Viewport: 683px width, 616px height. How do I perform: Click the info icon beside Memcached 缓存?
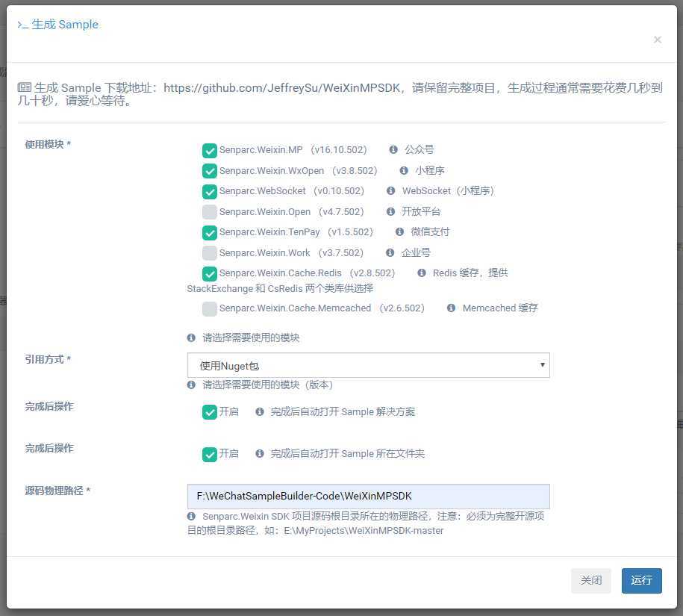pos(451,308)
